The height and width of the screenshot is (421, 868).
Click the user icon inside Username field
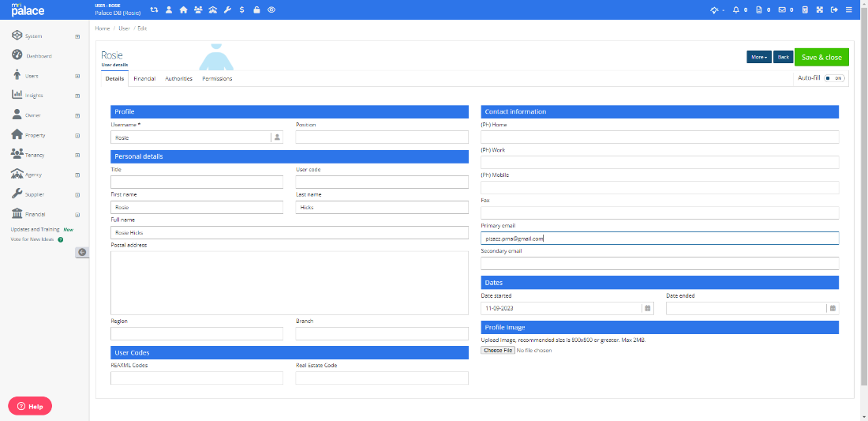click(x=277, y=137)
